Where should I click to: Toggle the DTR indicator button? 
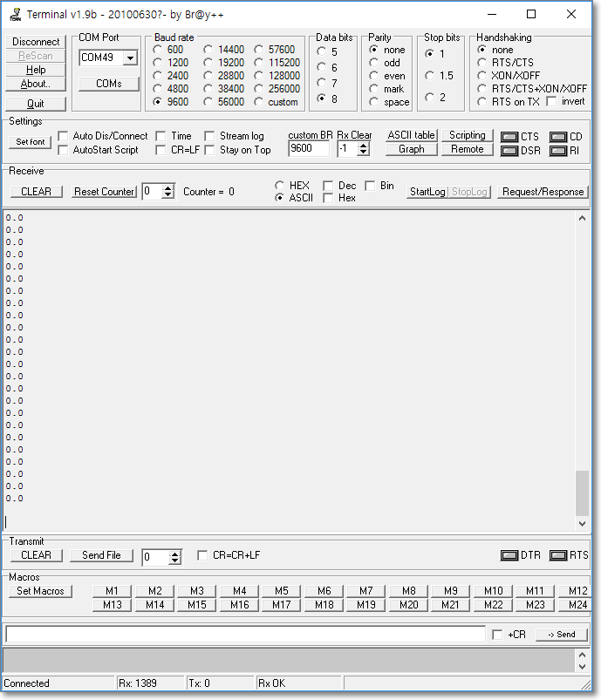[509, 555]
